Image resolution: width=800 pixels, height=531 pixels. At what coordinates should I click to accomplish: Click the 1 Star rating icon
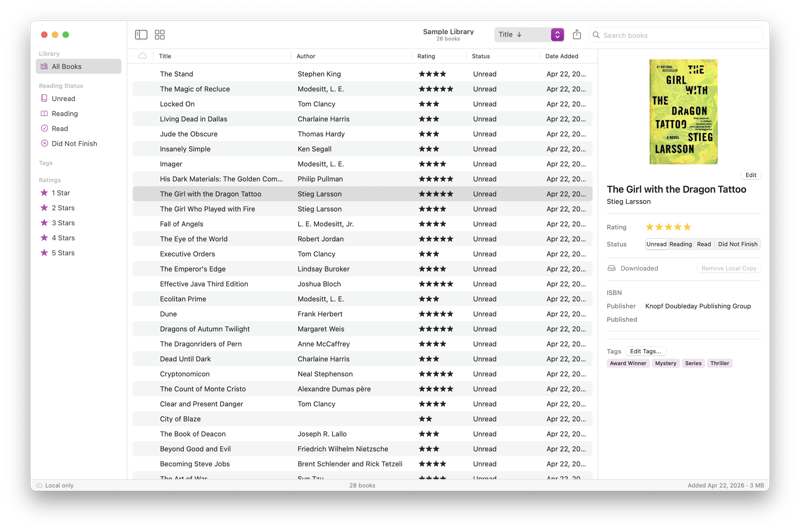[44, 193]
